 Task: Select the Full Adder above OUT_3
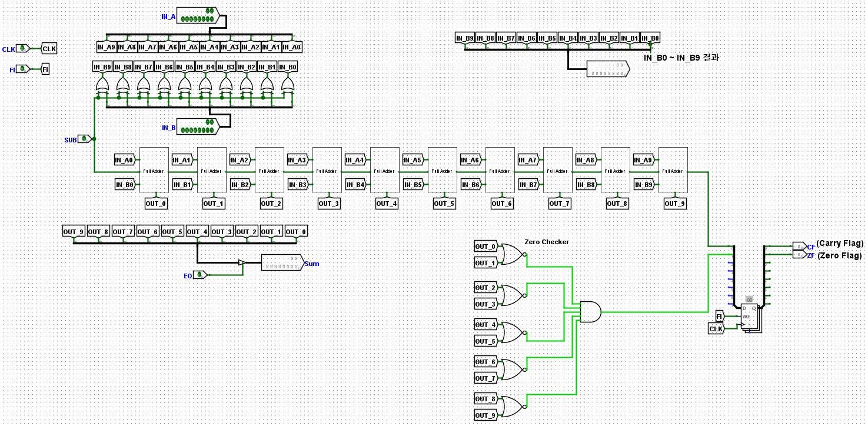pos(327,170)
